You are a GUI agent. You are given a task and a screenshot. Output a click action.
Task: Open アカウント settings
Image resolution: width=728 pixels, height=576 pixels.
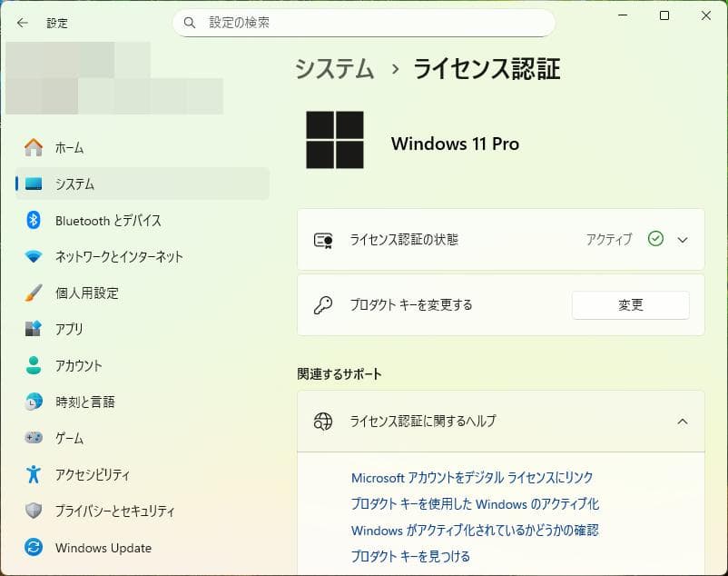coord(143,365)
